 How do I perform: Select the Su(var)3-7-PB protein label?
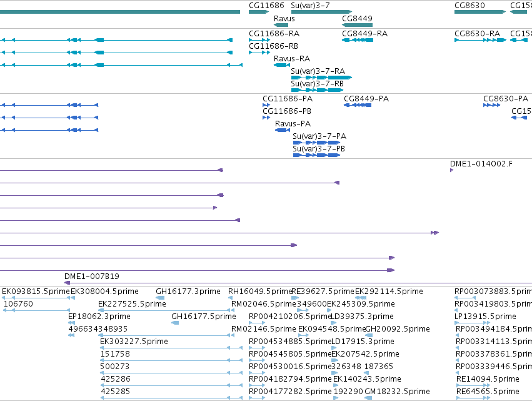319,149
